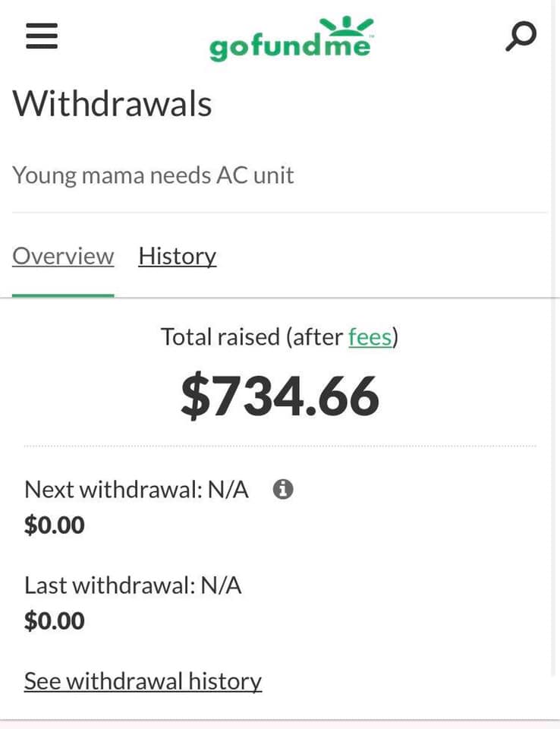Click the $734.66 total amount
560x729 pixels.
[279, 396]
